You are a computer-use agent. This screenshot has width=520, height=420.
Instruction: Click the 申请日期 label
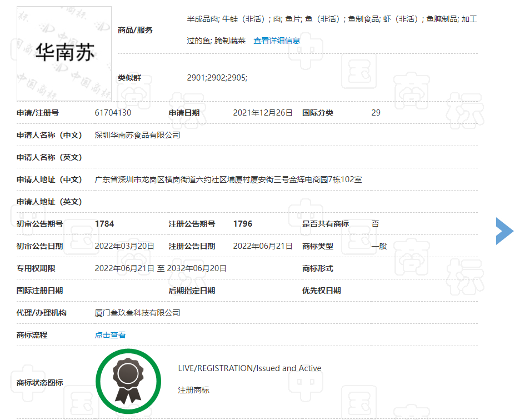click(x=184, y=113)
